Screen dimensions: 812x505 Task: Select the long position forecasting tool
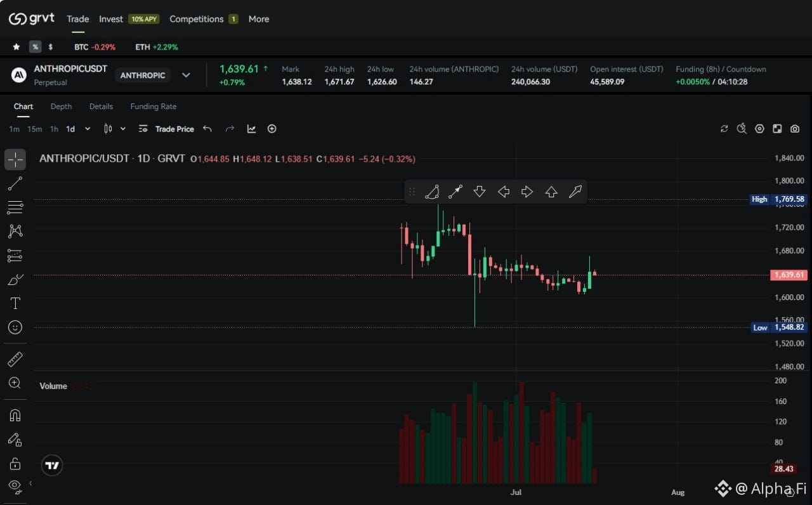[x=15, y=255]
